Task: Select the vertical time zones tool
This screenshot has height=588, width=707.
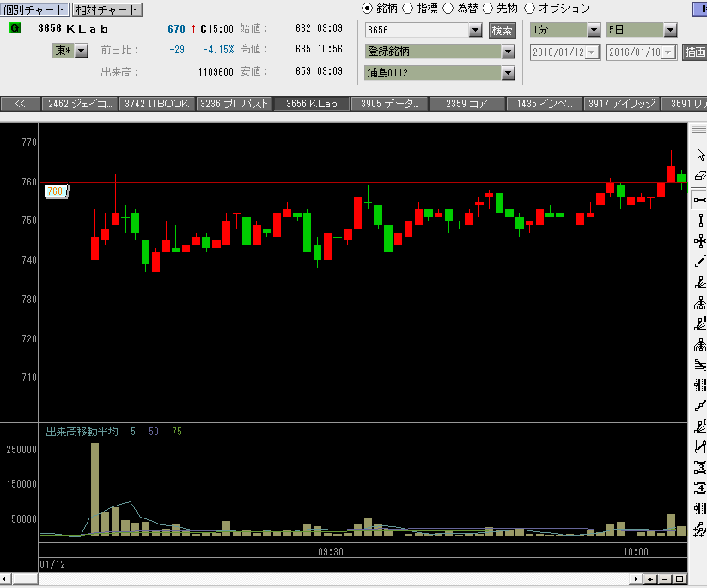Action: [x=700, y=385]
